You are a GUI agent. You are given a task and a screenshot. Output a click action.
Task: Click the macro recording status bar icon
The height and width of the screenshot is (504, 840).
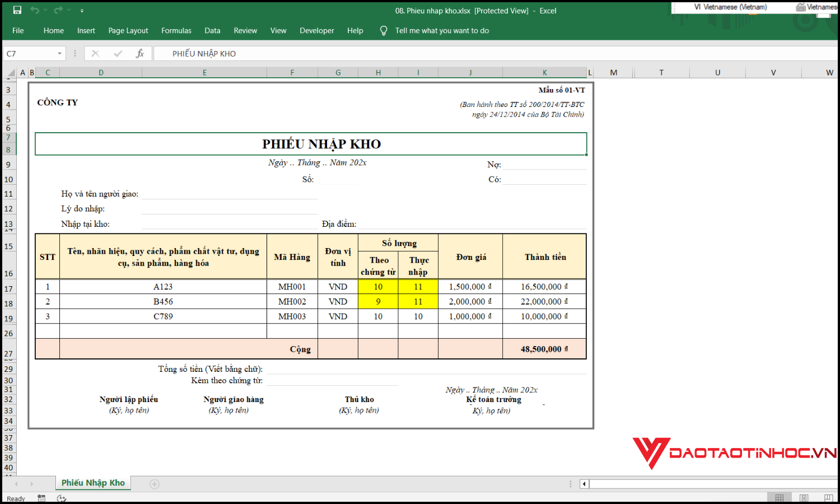41,498
